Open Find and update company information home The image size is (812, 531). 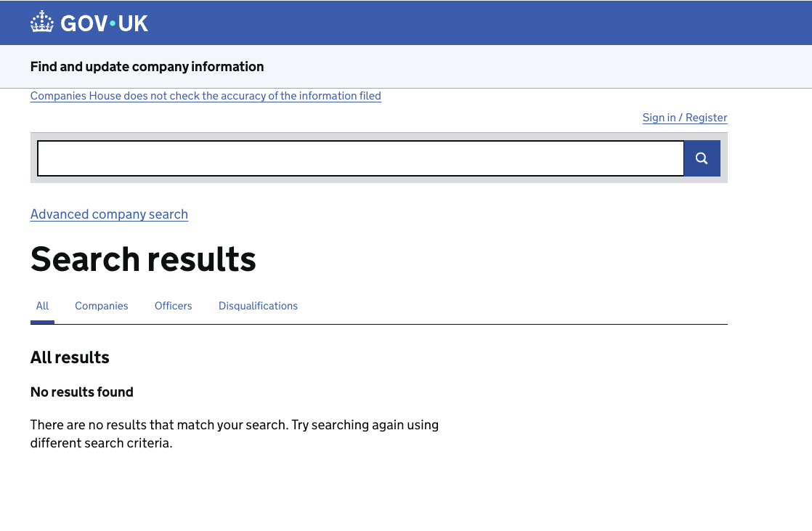(x=147, y=66)
